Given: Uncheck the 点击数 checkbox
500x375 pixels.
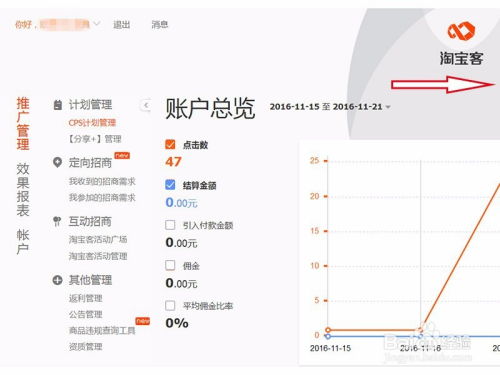Looking at the screenshot, I should click(170, 144).
